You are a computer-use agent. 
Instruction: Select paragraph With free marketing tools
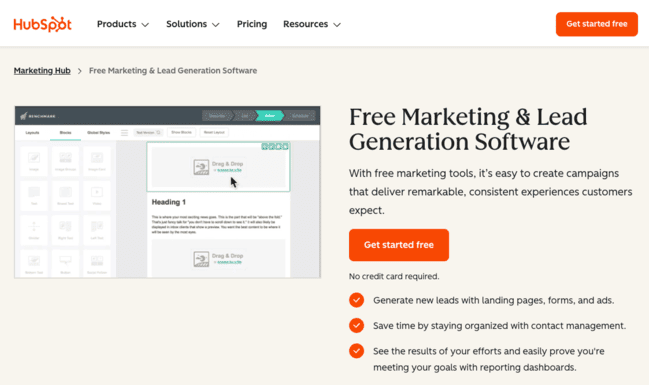[490, 192]
